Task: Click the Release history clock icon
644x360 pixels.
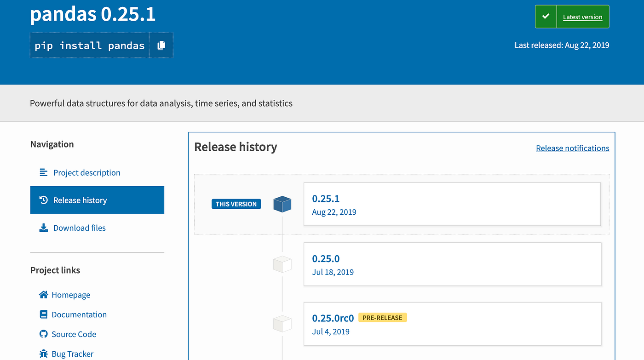Action: [43, 200]
